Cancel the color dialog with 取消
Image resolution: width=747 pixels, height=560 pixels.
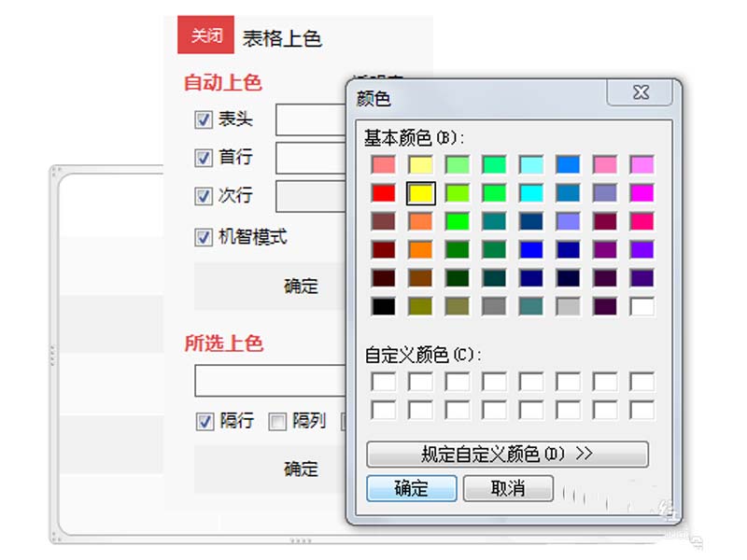(508, 488)
